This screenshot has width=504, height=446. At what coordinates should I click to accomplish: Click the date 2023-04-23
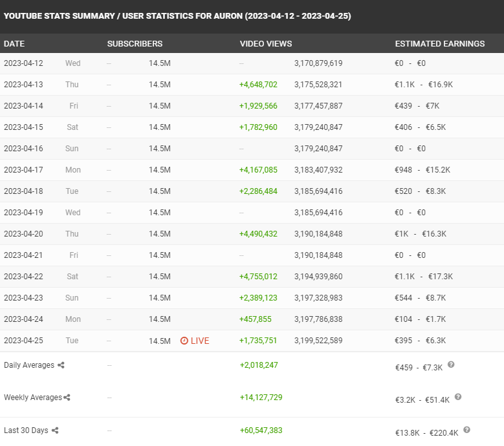pos(23,298)
